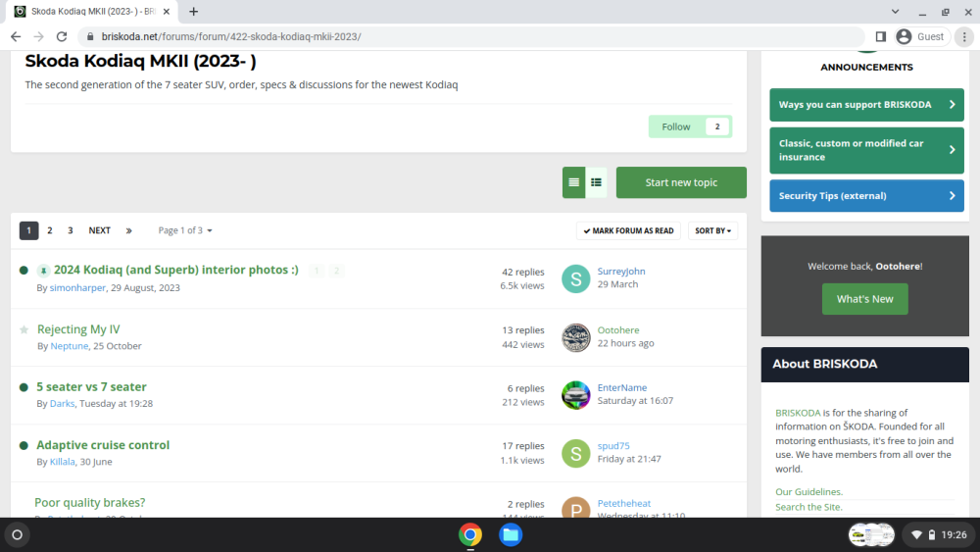
Task: Open the tab search chevron
Action: point(895,11)
